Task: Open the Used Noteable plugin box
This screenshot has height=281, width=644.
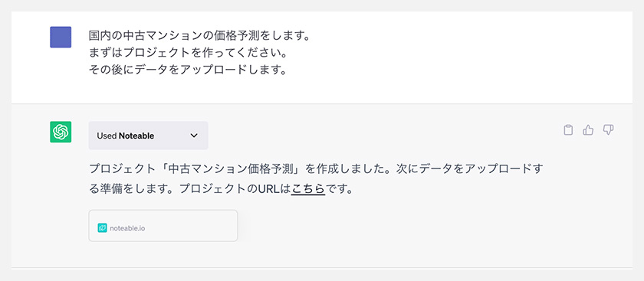Action: 148,136
